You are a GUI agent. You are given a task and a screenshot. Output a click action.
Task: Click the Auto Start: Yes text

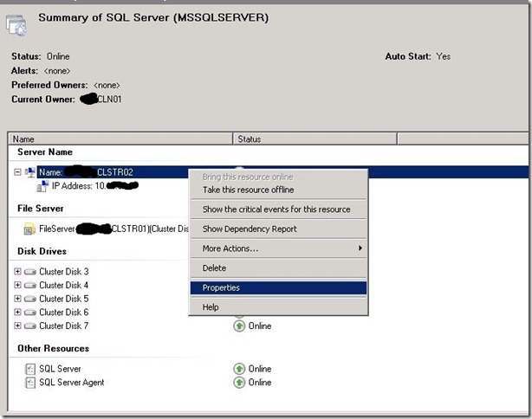pyautogui.click(x=418, y=56)
